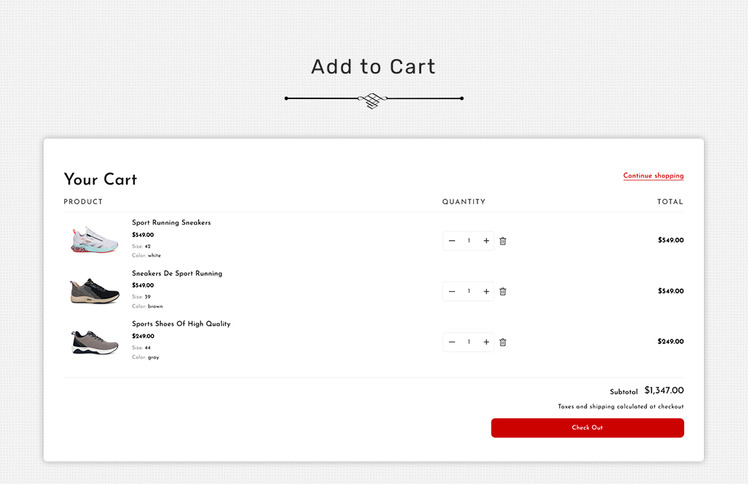The width and height of the screenshot is (748, 484).
Task: Select quantity field for Sports Shoes Of High Quality
Action: tap(469, 342)
